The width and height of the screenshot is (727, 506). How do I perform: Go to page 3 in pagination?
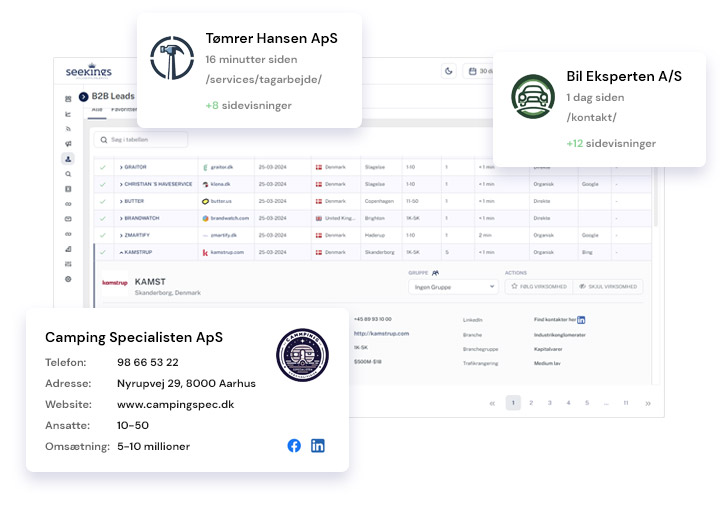click(549, 403)
